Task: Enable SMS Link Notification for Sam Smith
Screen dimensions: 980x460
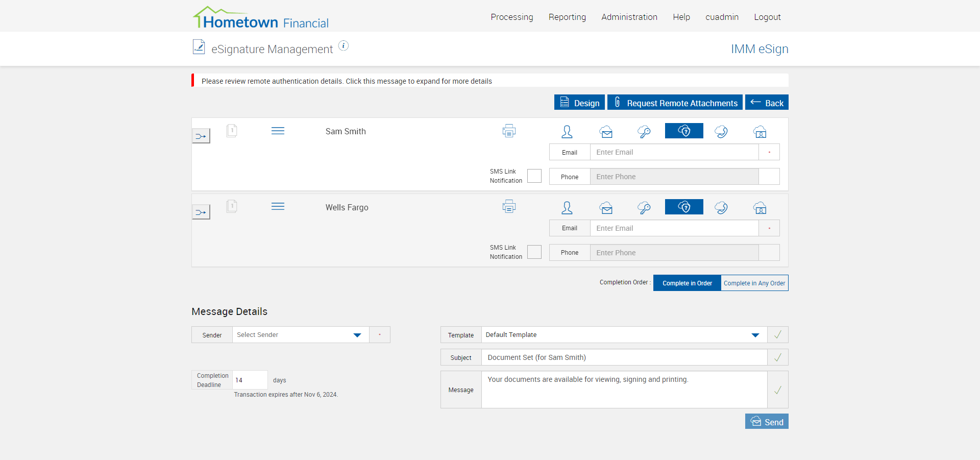Action: (x=534, y=176)
